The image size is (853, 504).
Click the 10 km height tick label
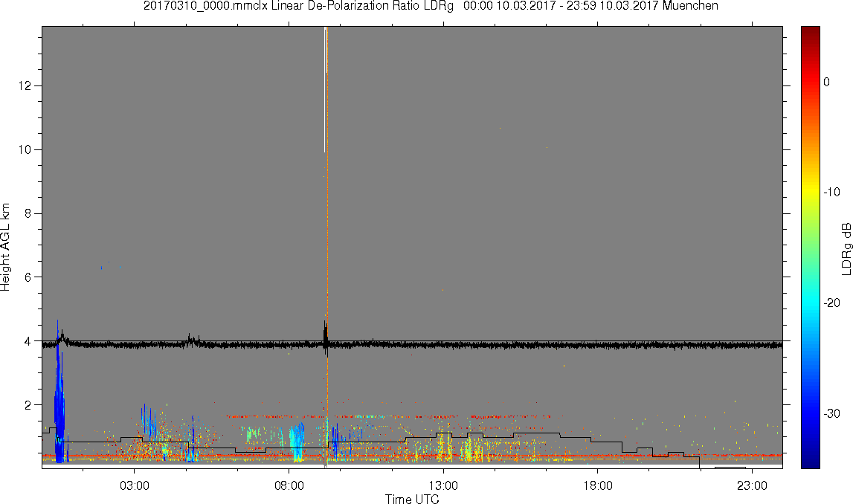[x=25, y=149]
